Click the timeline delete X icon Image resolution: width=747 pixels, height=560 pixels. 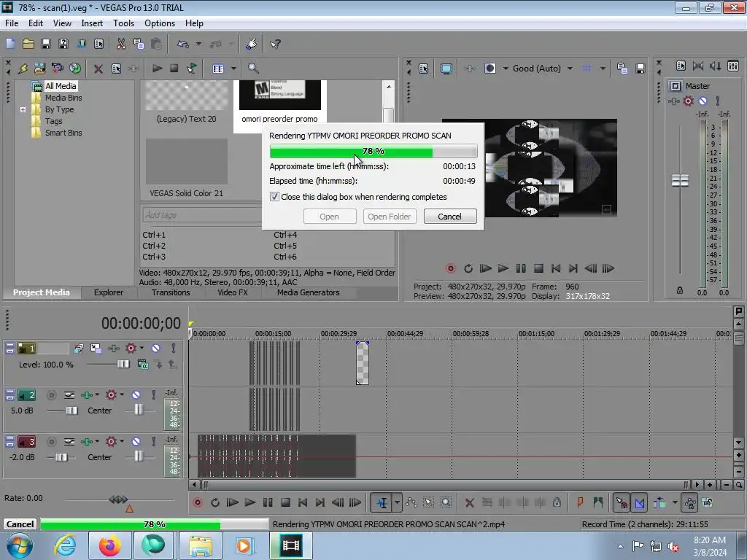(469, 502)
